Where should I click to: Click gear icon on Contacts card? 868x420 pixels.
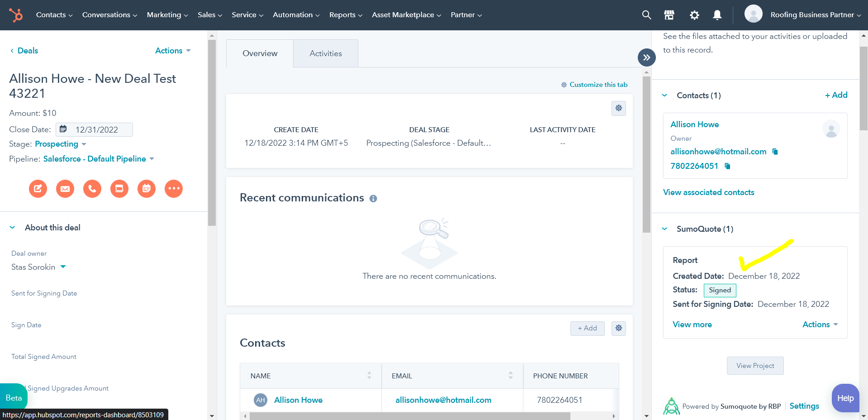618,328
